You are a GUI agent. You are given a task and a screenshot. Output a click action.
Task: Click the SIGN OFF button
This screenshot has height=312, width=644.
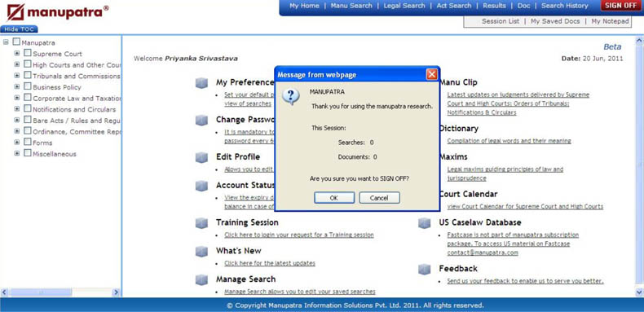pos(620,6)
